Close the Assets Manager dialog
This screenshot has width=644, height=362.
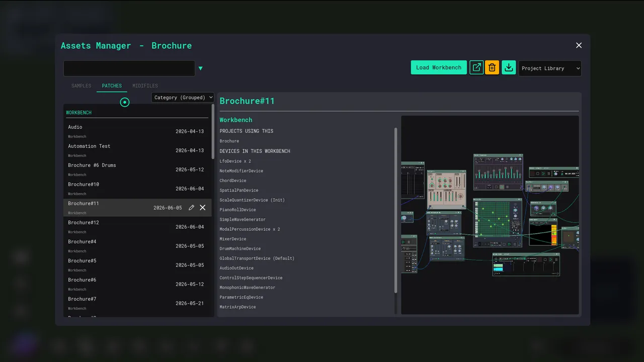coord(579,45)
